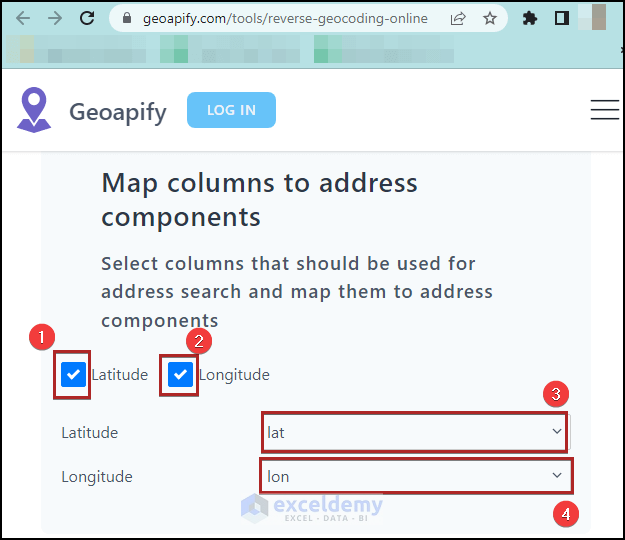The image size is (625, 540).
Task: Uncheck the Latitude checkbox
Action: tap(73, 375)
